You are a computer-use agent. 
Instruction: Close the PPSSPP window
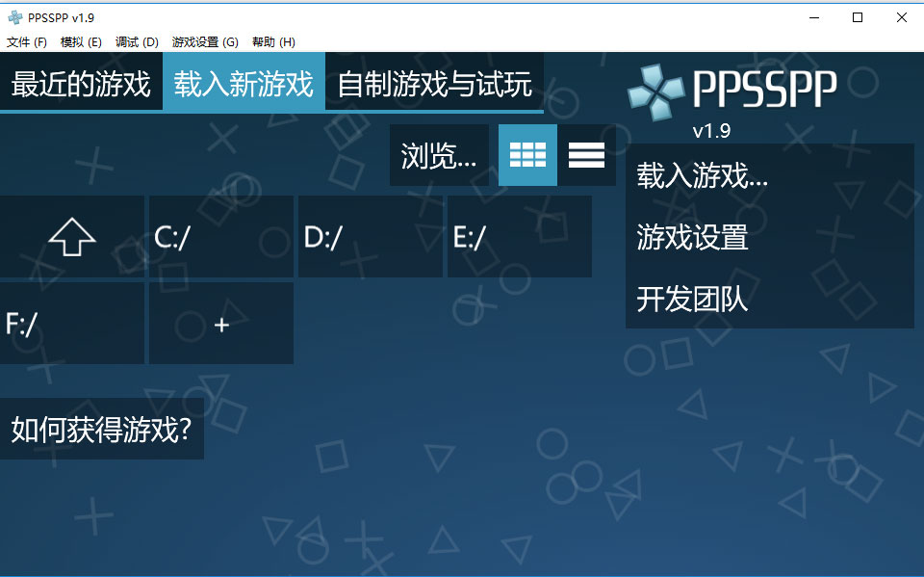(901, 17)
